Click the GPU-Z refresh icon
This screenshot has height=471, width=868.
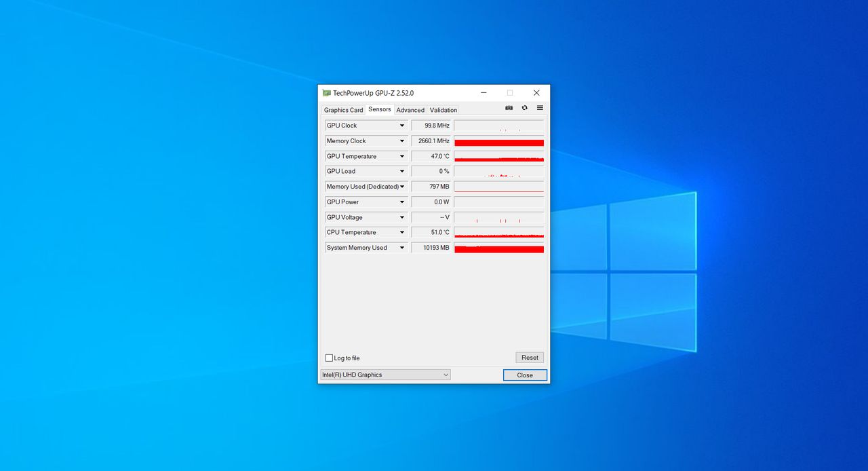[524, 108]
